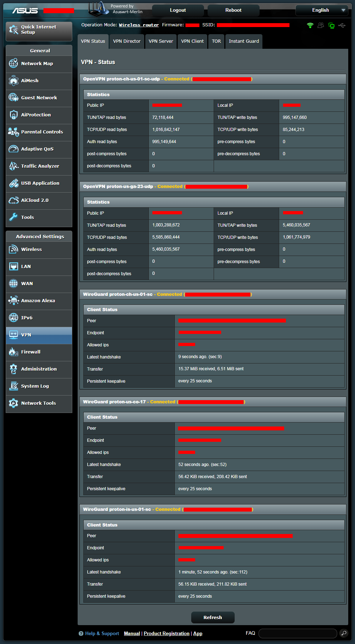Click the Reboot button
This screenshot has width=355, height=644.
233,10
